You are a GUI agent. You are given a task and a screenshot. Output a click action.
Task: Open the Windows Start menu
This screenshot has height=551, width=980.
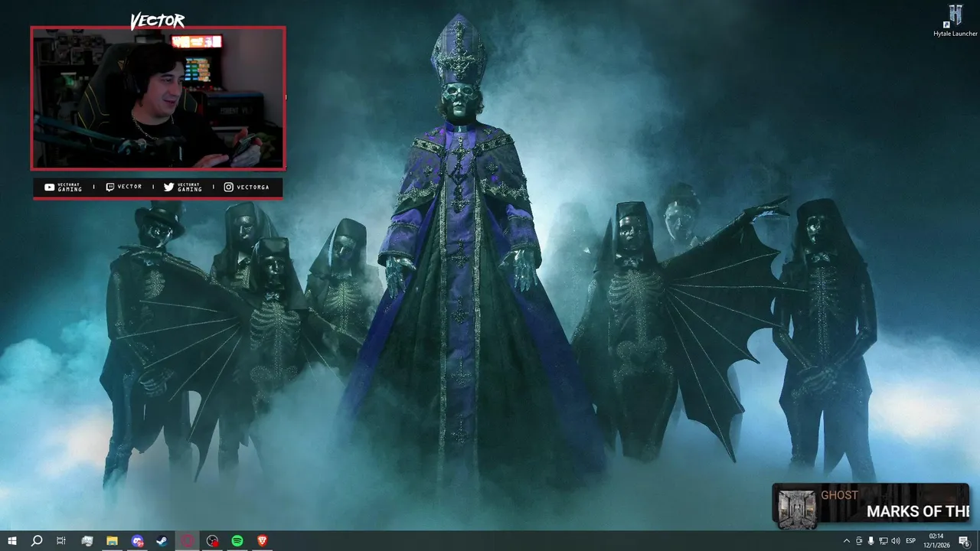pos(12,541)
